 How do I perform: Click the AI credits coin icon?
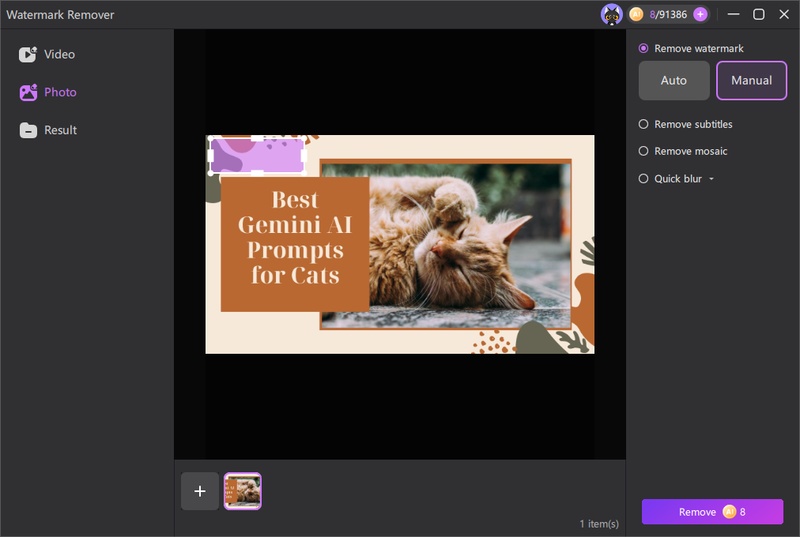[x=636, y=14]
